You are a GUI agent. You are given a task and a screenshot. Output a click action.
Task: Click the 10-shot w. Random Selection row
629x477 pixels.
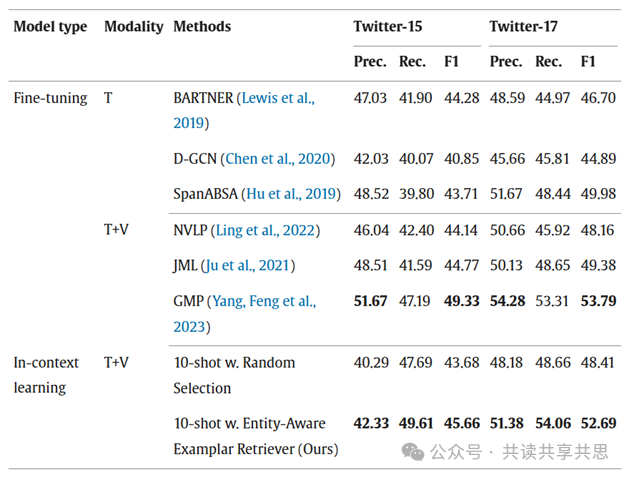tap(234, 374)
